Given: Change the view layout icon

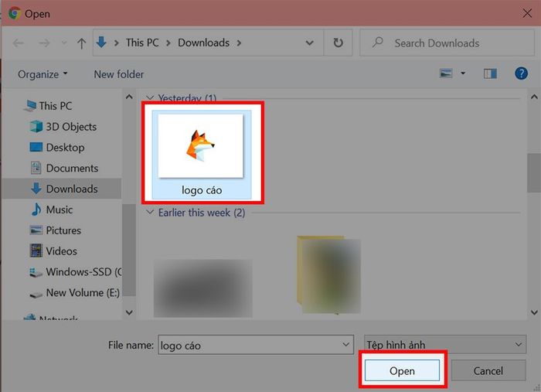Looking at the screenshot, I should coord(446,73).
